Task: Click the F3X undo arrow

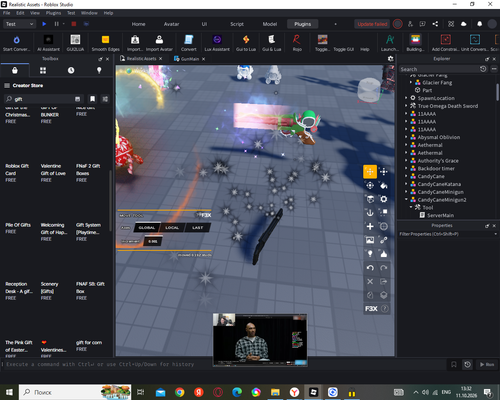Action: pyautogui.click(x=370, y=268)
